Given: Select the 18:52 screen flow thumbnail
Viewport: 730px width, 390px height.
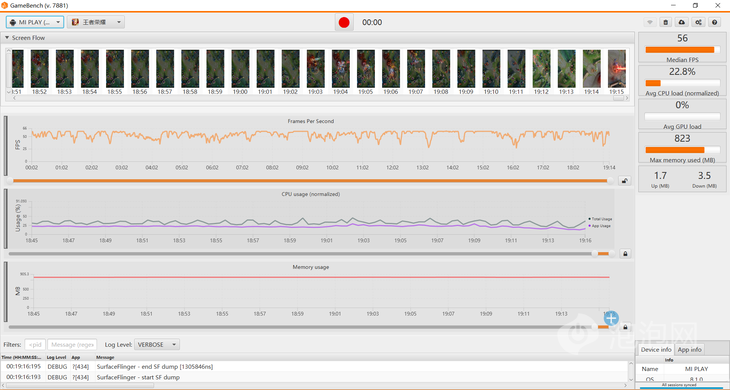Looking at the screenshot, I should tap(40, 69).
